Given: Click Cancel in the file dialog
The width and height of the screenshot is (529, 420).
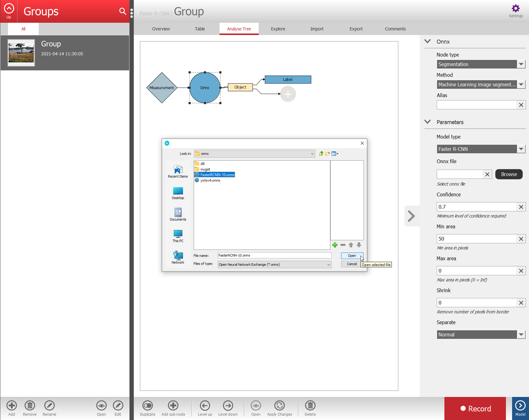Looking at the screenshot, I should tap(352, 264).
